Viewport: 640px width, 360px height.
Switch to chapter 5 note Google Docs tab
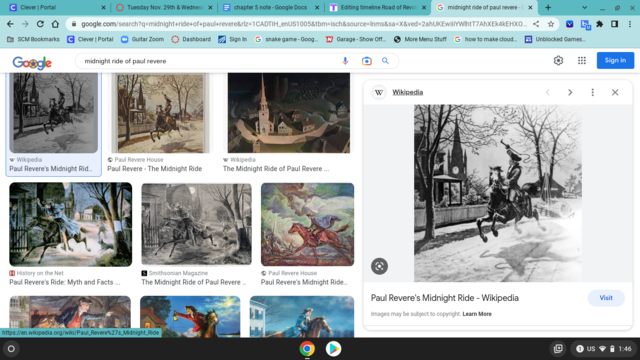[x=271, y=7]
